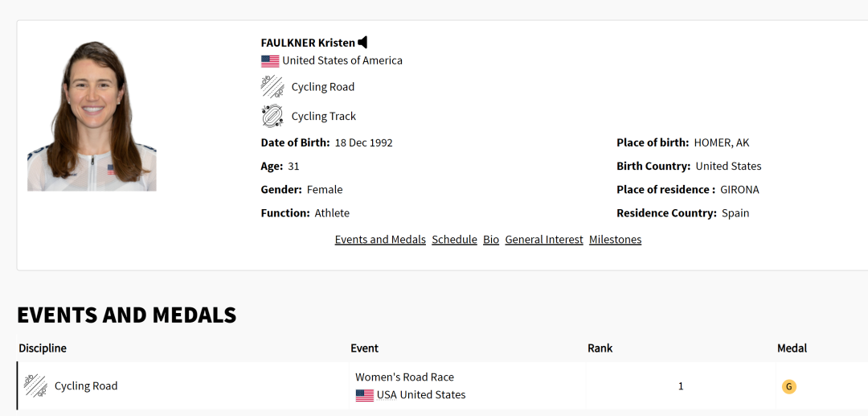868x416 pixels.
Task: Jump to Events and Medals section link
Action: click(x=380, y=239)
